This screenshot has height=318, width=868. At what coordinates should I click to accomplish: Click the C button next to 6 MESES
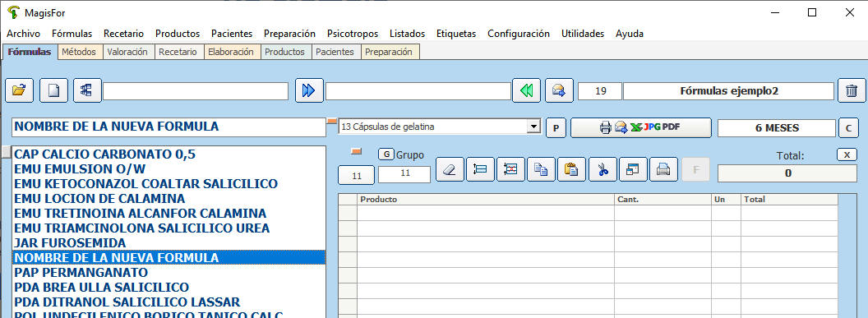click(848, 128)
